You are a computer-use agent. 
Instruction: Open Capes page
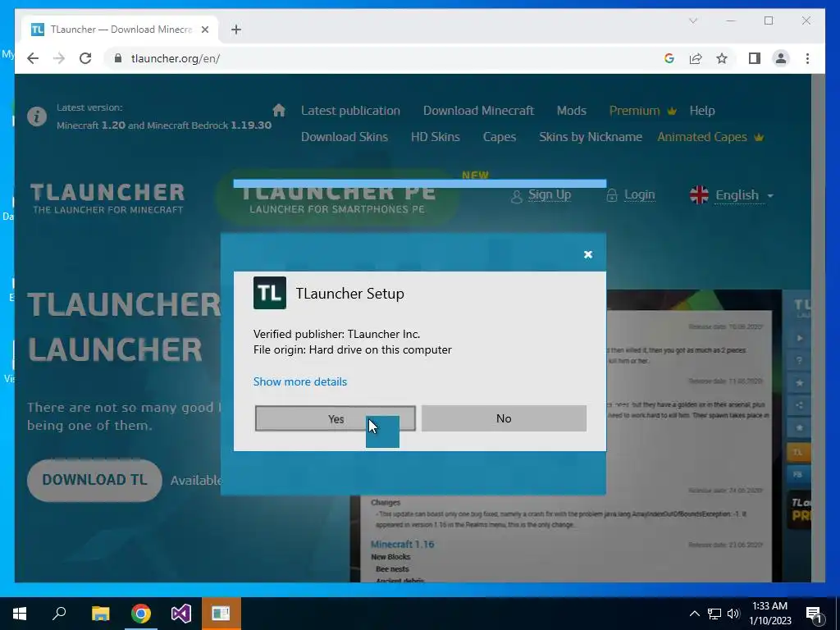[x=500, y=137]
